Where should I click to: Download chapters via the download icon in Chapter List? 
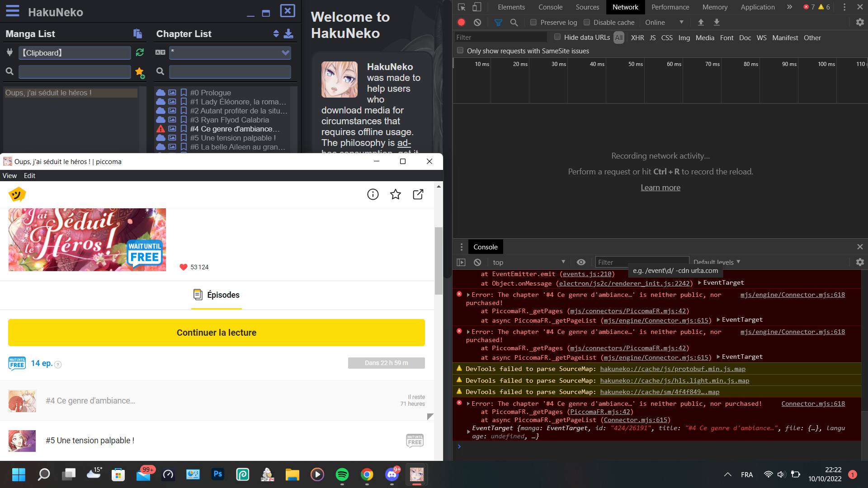pyautogui.click(x=288, y=33)
